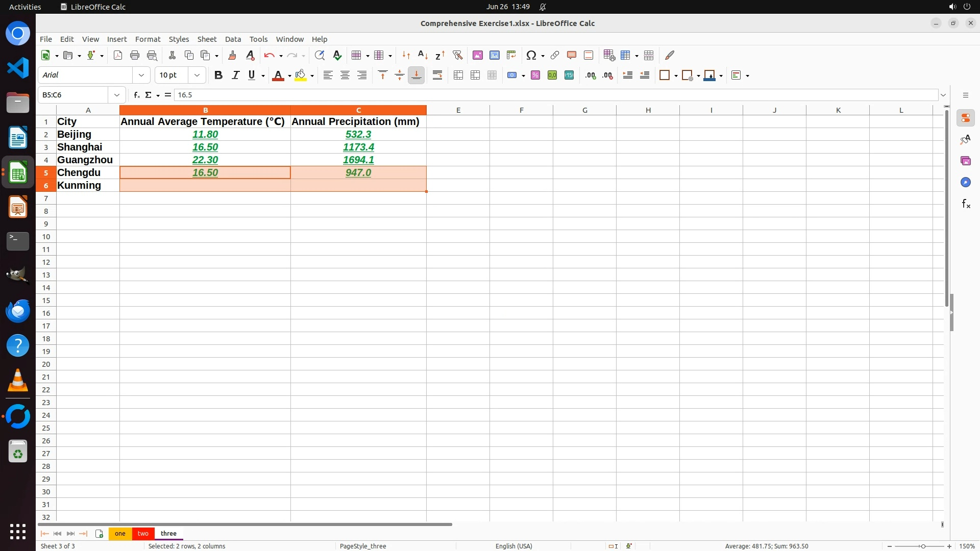Image resolution: width=980 pixels, height=551 pixels.
Task: Open the Function Wizard beside the Name Box
Action: [136, 95]
